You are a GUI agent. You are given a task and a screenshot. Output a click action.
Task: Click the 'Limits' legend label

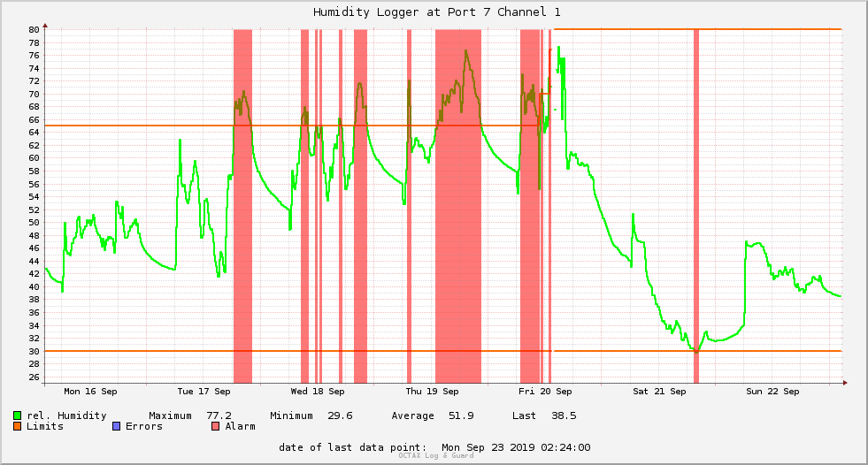(45, 426)
